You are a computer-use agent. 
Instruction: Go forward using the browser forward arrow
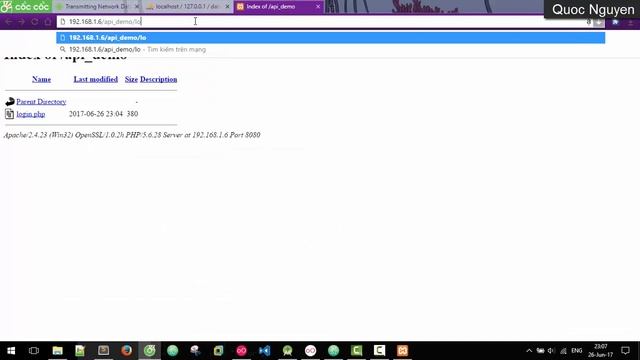click(x=21, y=22)
